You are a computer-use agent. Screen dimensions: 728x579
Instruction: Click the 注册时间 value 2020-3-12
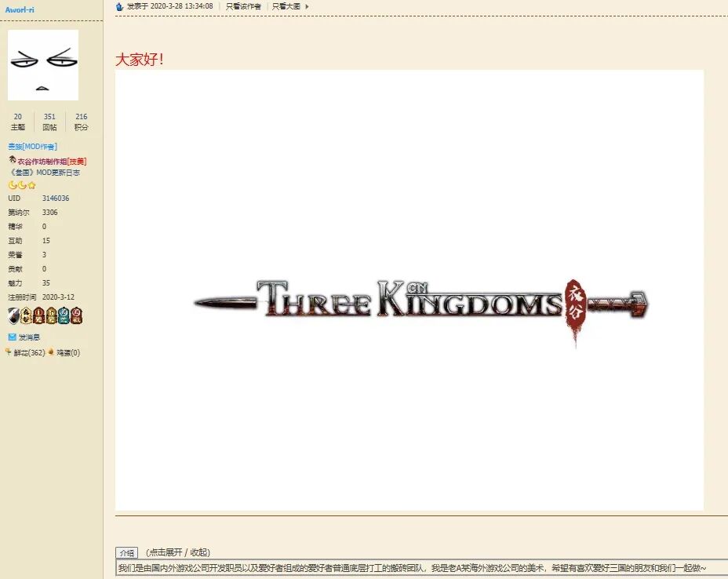(58, 297)
